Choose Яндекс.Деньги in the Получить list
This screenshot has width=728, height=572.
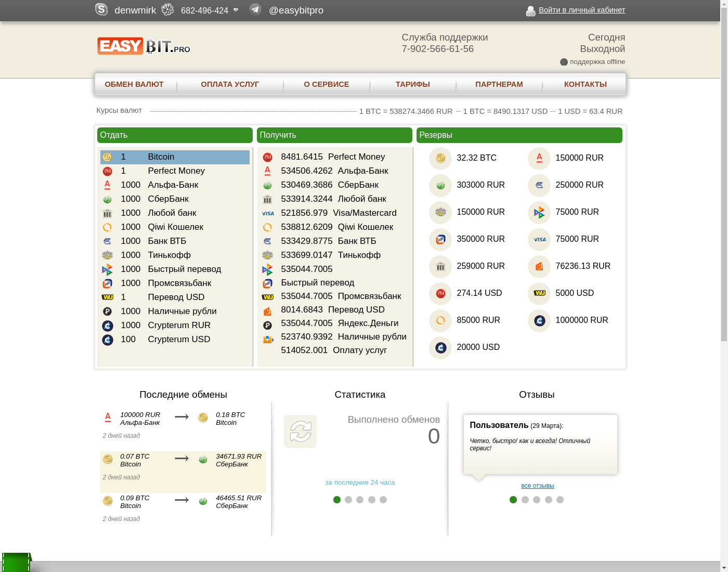(334, 323)
